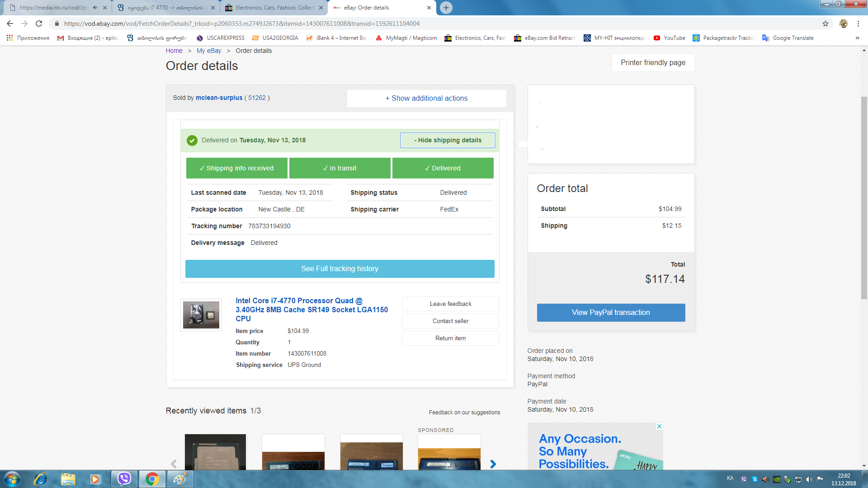Viewport: 868px width, 488px height.
Task: Open seller mclean-surplus profile link
Action: 219,98
